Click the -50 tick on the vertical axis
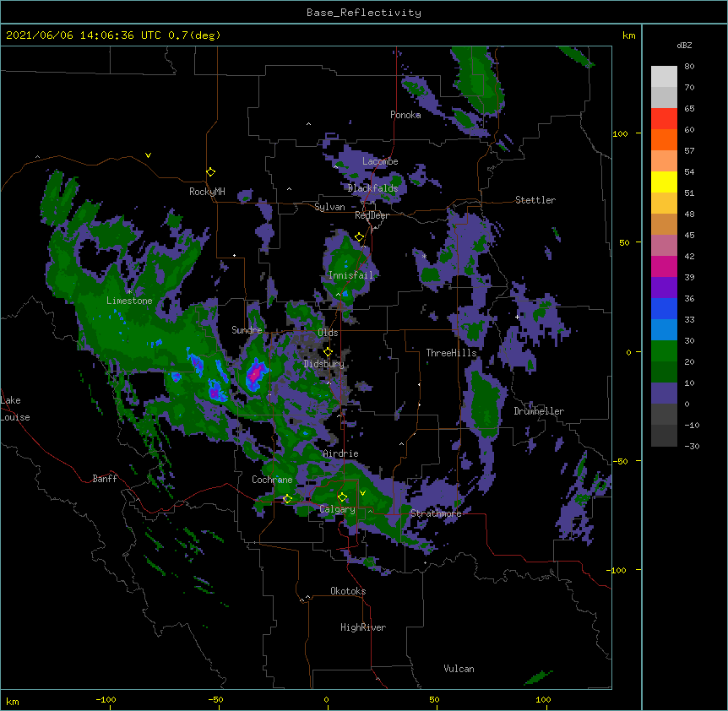The height and width of the screenshot is (711, 728). tap(620, 461)
